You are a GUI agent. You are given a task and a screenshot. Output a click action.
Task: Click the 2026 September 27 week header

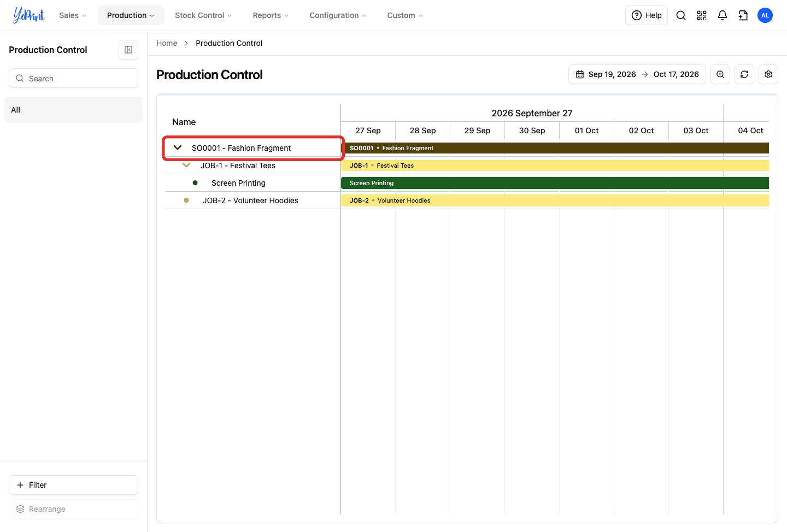click(532, 113)
